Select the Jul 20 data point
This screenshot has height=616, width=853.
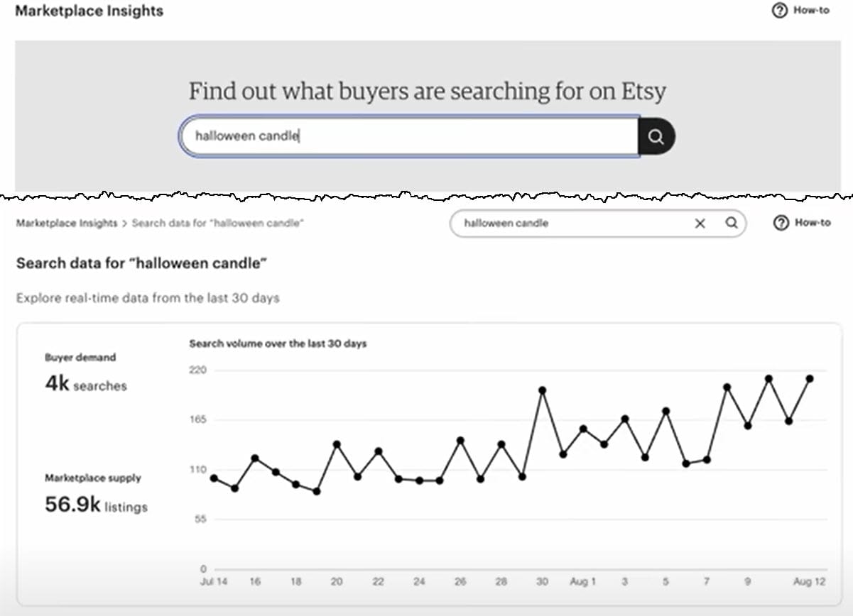(x=337, y=444)
